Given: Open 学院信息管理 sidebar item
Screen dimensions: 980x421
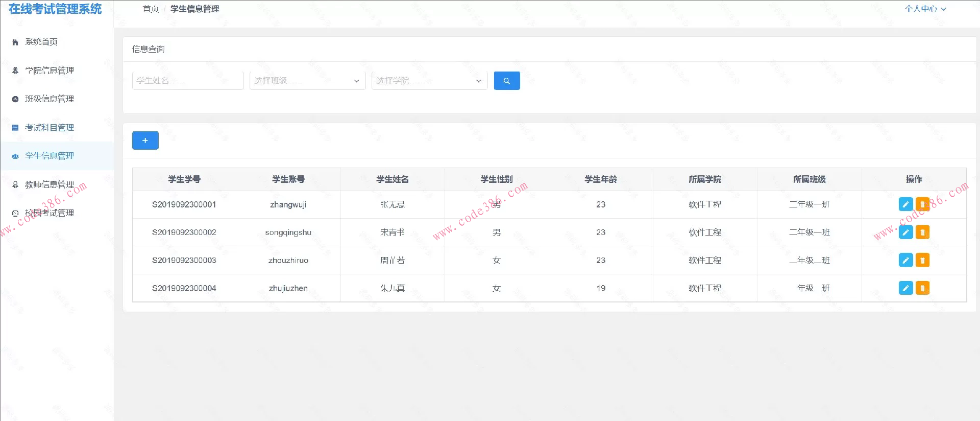Looking at the screenshot, I should click(50, 71).
